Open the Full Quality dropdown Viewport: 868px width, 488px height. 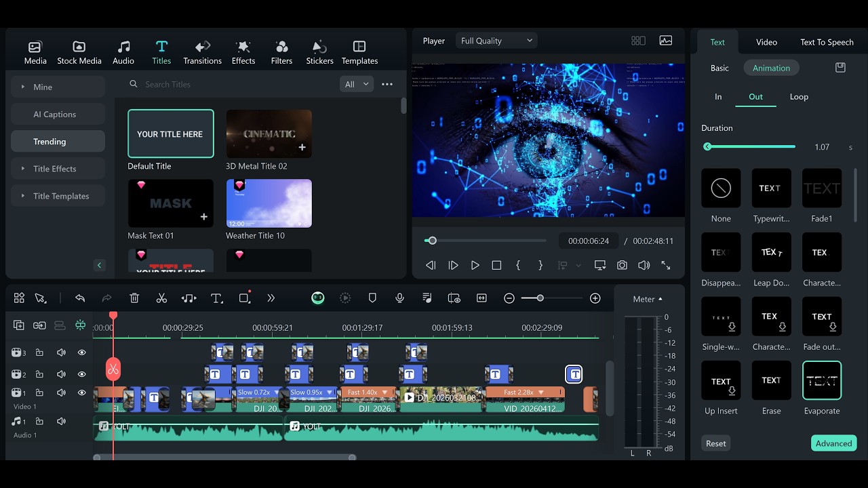[x=496, y=41]
